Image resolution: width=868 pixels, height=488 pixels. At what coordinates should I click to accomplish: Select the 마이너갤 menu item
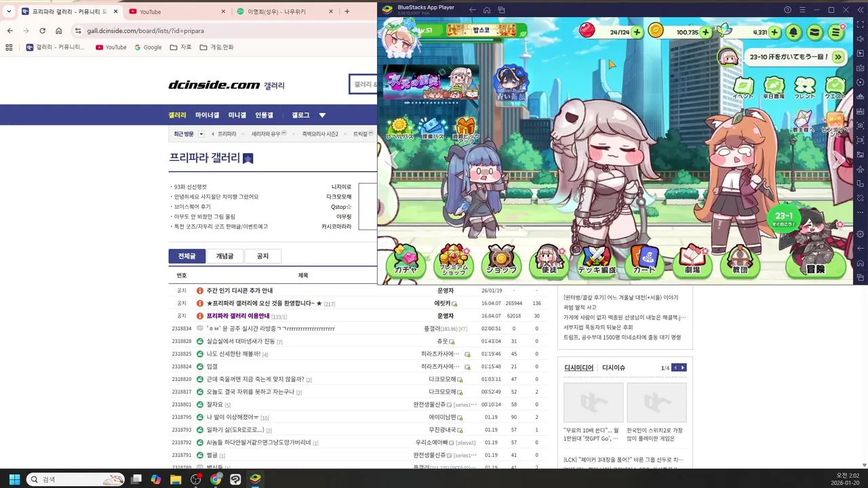[x=207, y=115]
